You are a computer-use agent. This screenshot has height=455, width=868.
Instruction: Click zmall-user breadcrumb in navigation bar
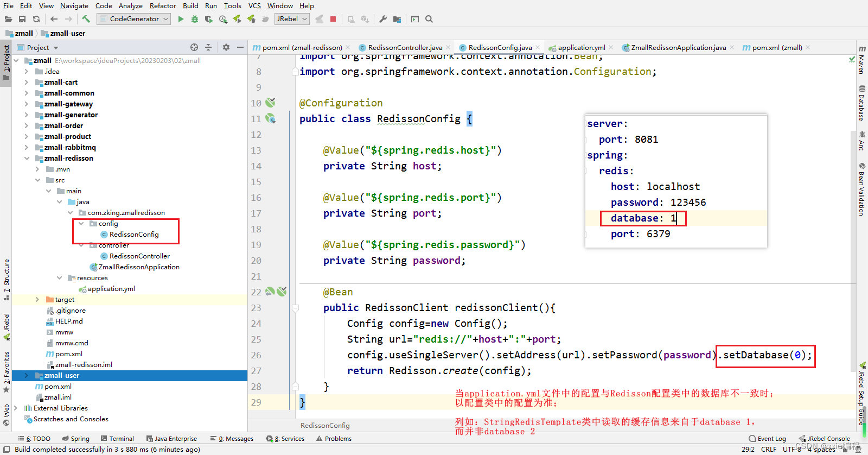(x=63, y=33)
